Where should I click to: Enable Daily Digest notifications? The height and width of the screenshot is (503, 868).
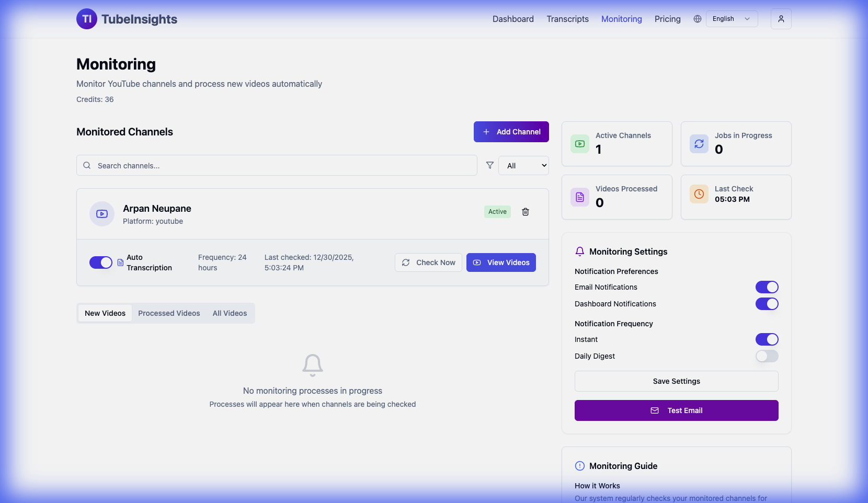[x=767, y=356]
